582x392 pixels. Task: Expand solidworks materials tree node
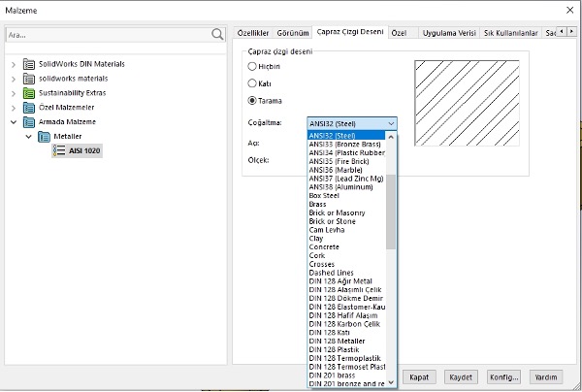(x=14, y=79)
